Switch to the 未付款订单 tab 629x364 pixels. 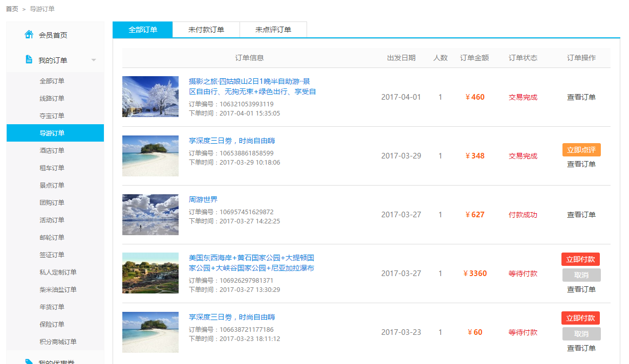206,30
